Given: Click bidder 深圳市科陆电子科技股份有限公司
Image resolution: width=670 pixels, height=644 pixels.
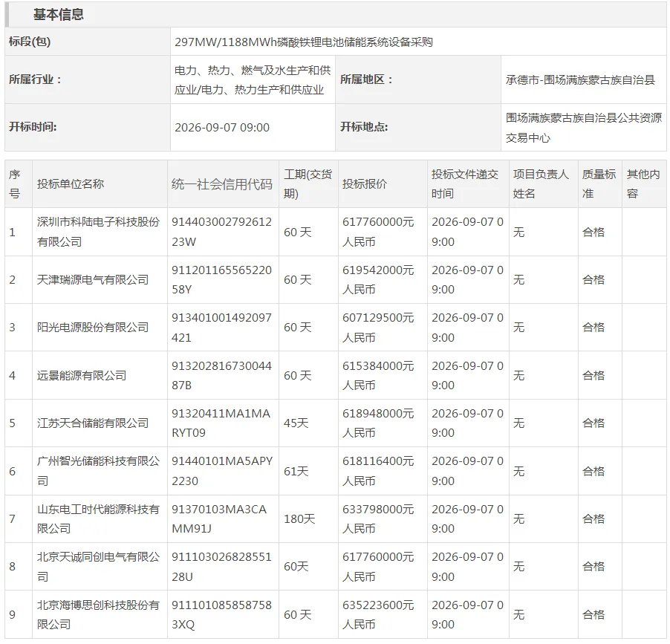Looking at the screenshot, I should (x=98, y=232).
